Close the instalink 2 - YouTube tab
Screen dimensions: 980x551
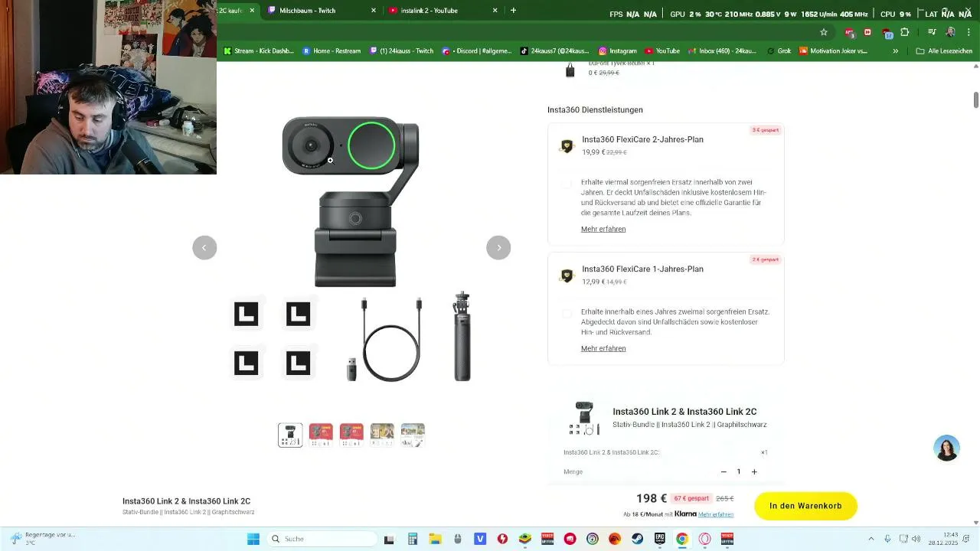click(x=495, y=10)
